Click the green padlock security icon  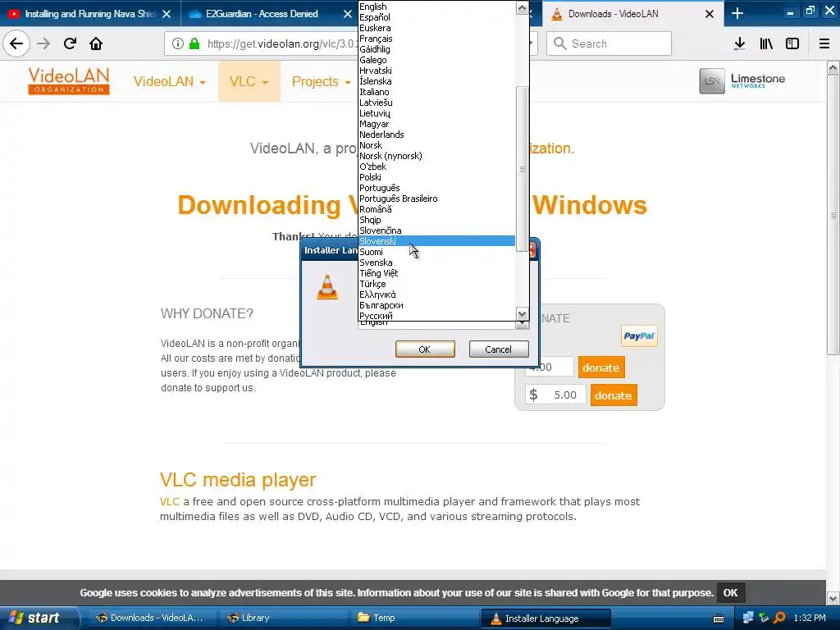point(194,43)
